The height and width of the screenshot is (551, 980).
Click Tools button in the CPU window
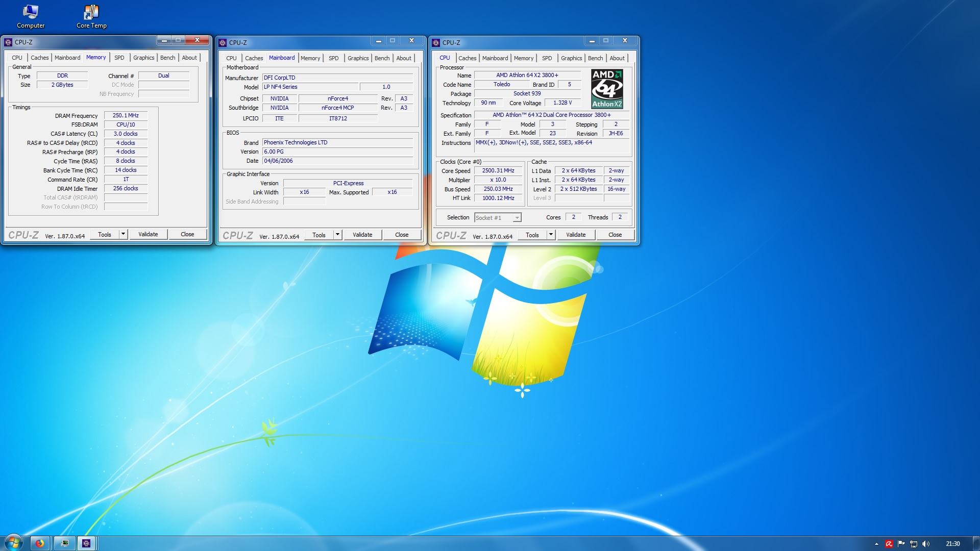tap(532, 235)
